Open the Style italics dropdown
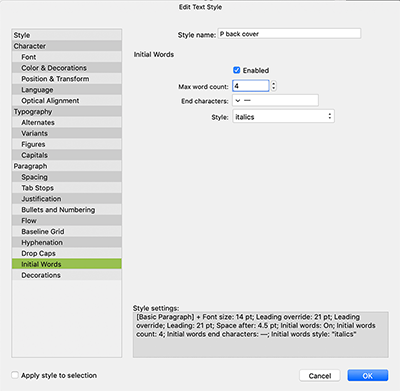Screen dimensions: 400x391 (283, 116)
